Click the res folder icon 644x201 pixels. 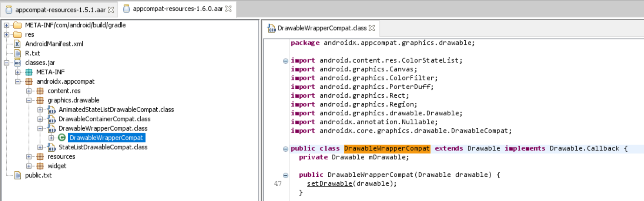tap(18, 34)
